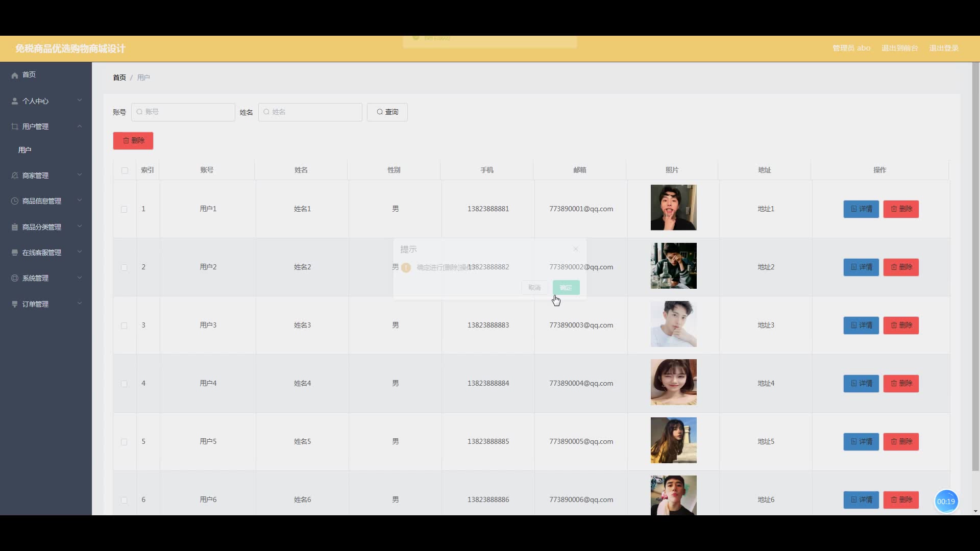
Task: Check the checkbox for row 用户3
Action: click(x=124, y=325)
